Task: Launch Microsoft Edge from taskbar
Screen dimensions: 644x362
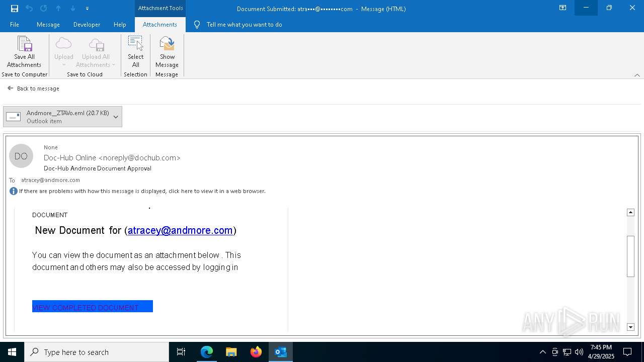Action: coord(207,352)
